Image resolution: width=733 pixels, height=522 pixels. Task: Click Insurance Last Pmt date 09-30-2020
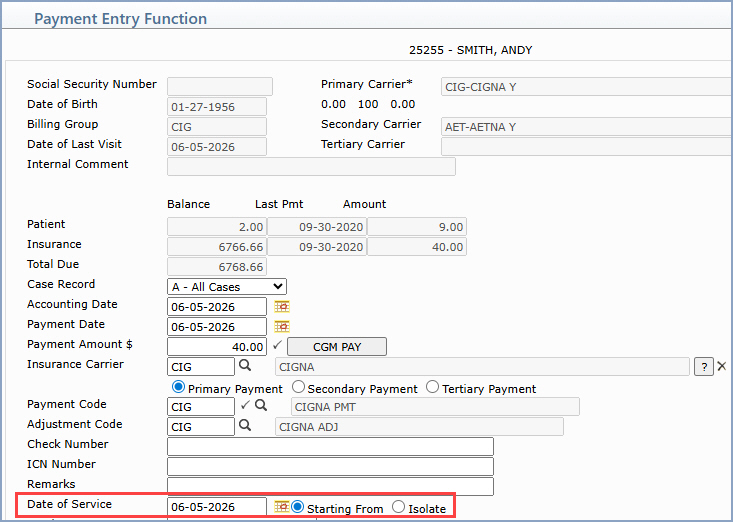(x=317, y=247)
